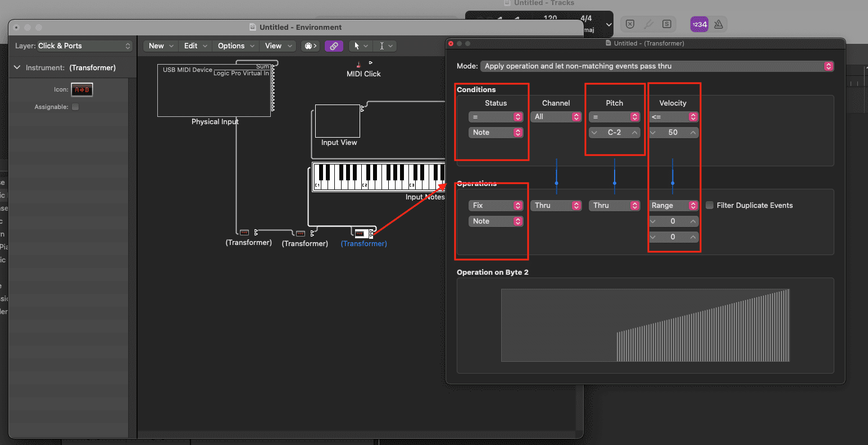Open the Tuner in Tracks window

648,24
